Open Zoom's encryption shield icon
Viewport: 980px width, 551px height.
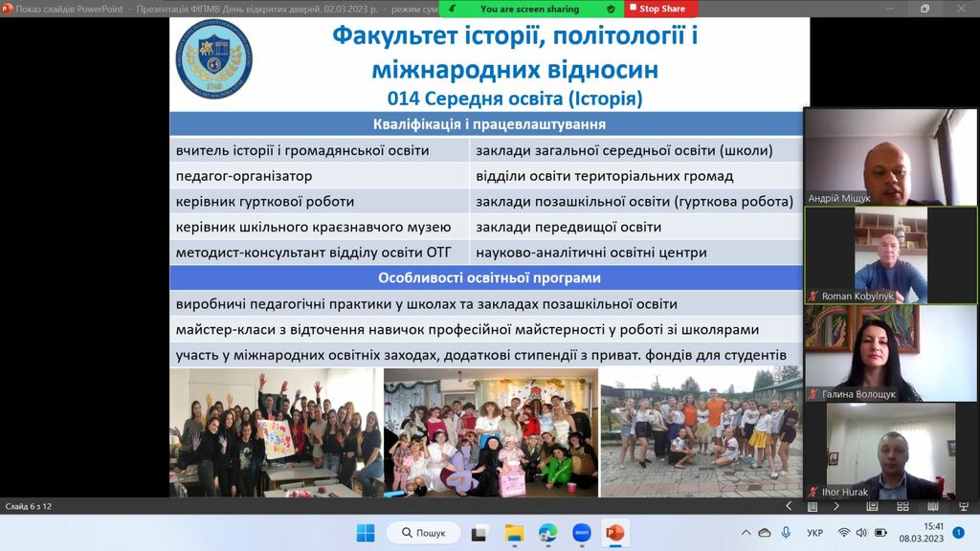click(x=611, y=9)
